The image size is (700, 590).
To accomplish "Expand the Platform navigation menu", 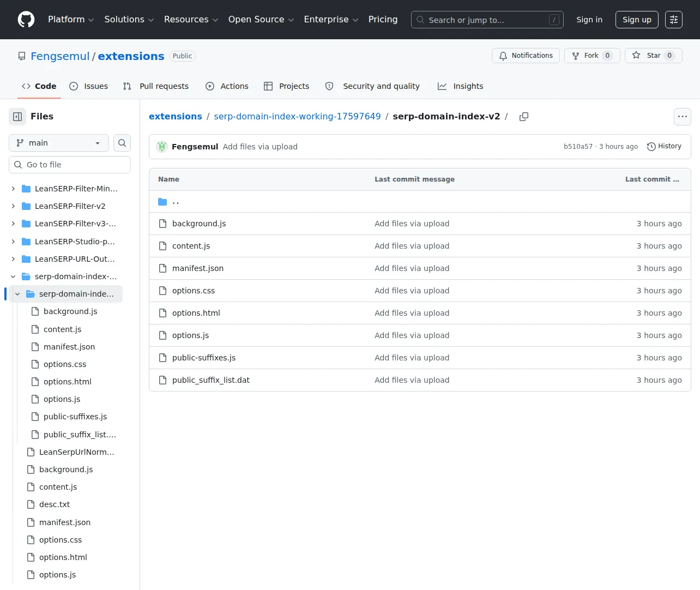I will point(71,20).
